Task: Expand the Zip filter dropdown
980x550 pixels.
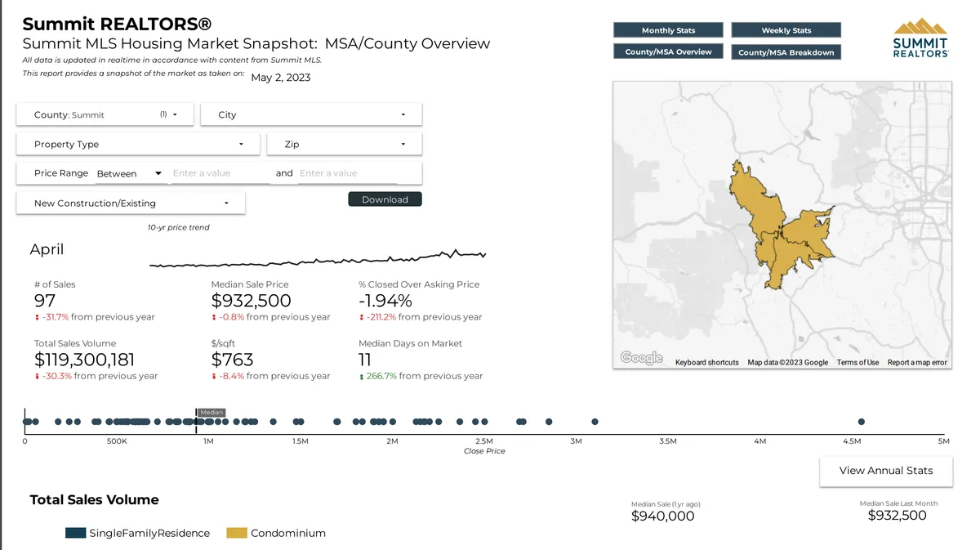Action: tap(345, 144)
